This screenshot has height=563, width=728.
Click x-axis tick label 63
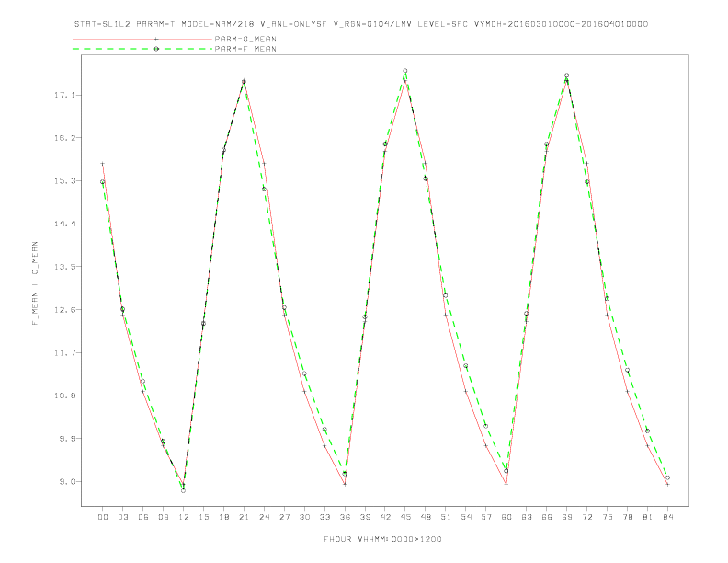527,517
